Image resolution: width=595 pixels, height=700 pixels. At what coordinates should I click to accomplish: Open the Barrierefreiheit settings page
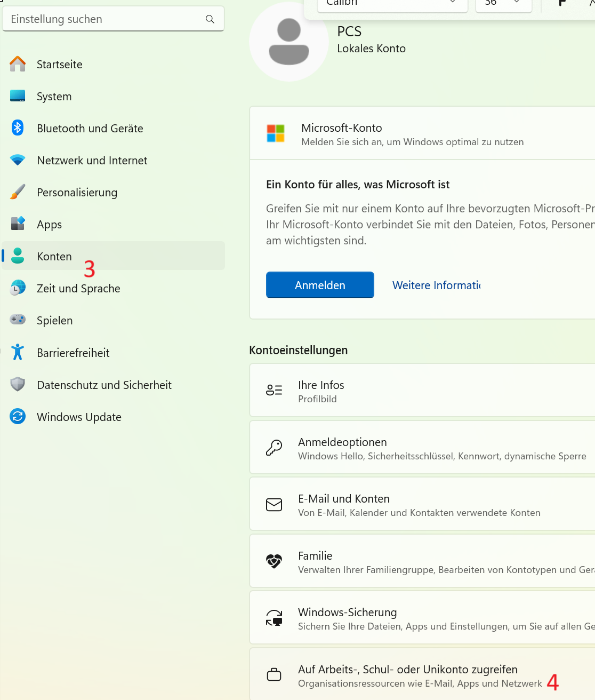(73, 353)
